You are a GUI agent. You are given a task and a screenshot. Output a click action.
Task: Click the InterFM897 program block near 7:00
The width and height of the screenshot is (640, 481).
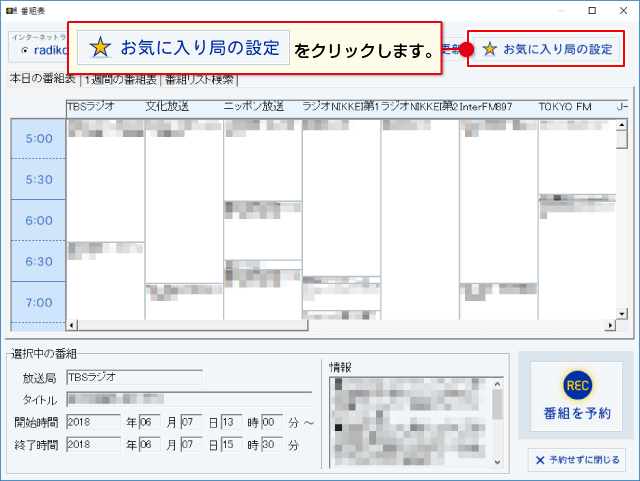[498, 301]
